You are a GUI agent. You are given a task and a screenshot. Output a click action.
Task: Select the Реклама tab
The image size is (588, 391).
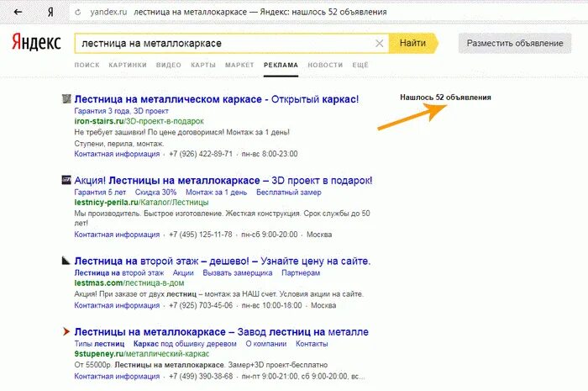(281, 66)
